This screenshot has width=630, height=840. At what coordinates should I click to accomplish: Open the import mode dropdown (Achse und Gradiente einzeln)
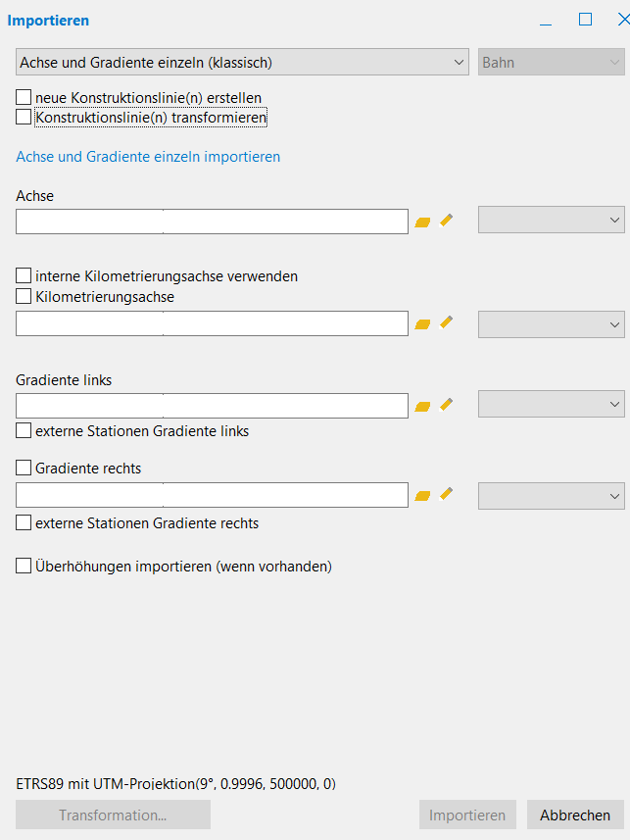click(x=243, y=63)
